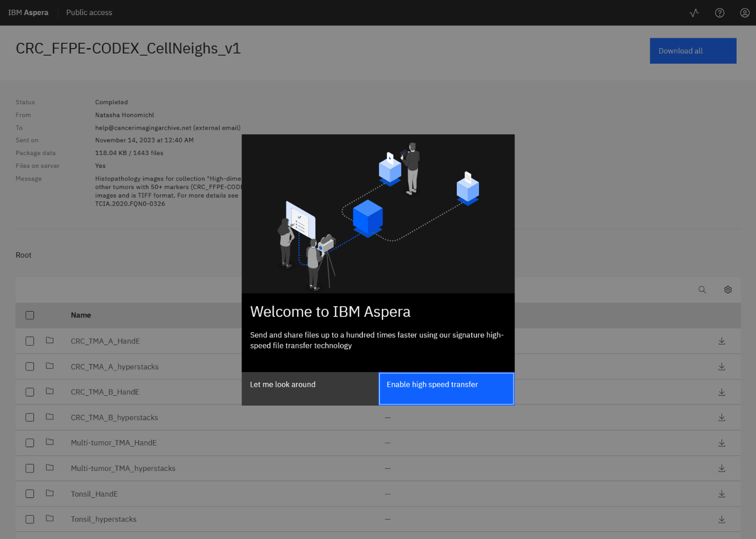756x539 pixels.
Task: Check the Tonsil_hyperstacks row checkbox
Action: point(30,519)
